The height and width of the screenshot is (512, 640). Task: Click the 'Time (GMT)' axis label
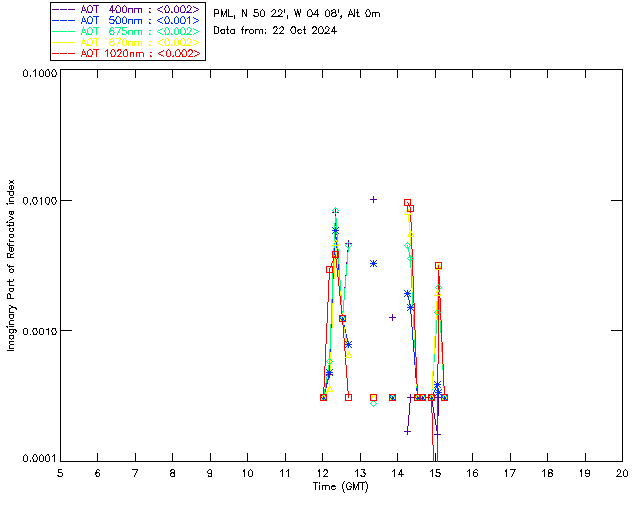340,487
